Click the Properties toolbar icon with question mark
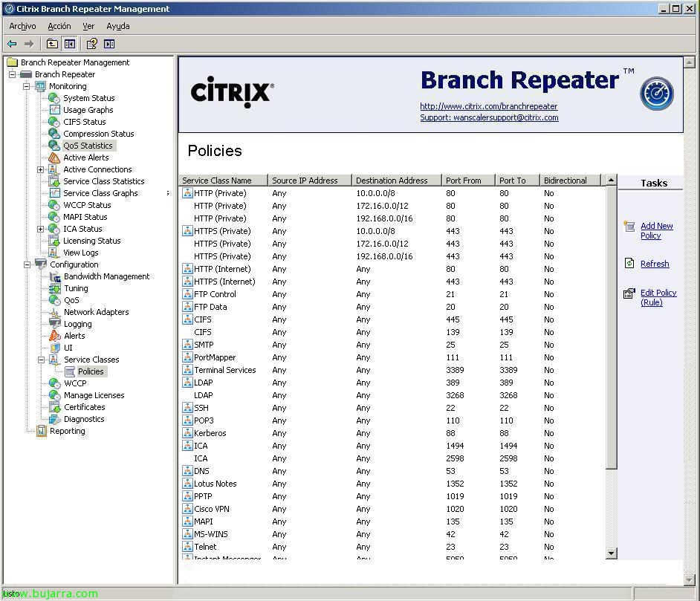Image resolution: width=700 pixels, height=601 pixels. [x=91, y=44]
